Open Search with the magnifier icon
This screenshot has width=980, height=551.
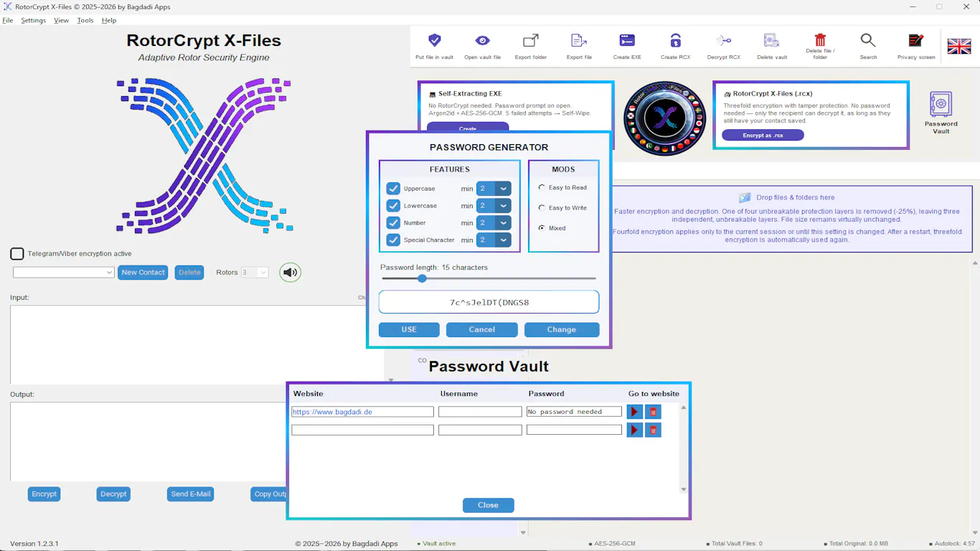point(868,41)
